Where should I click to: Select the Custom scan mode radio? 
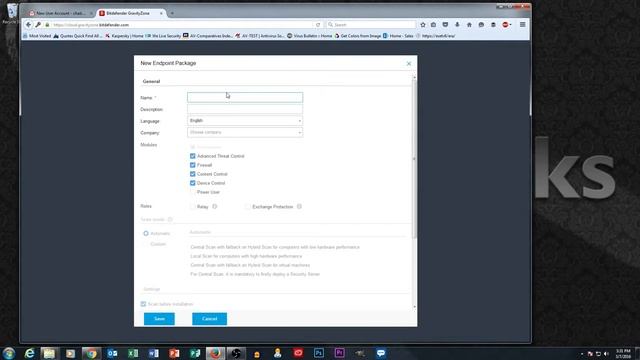(146, 244)
